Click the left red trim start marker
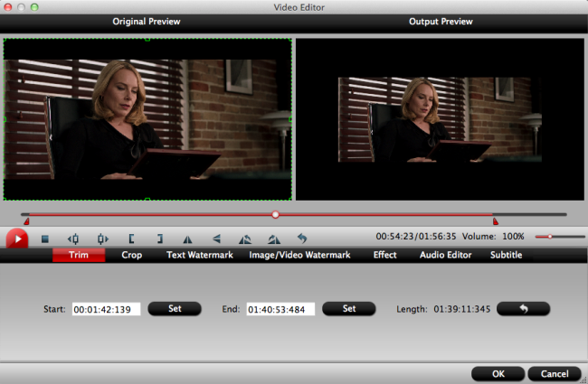588x384 pixels. point(26,221)
